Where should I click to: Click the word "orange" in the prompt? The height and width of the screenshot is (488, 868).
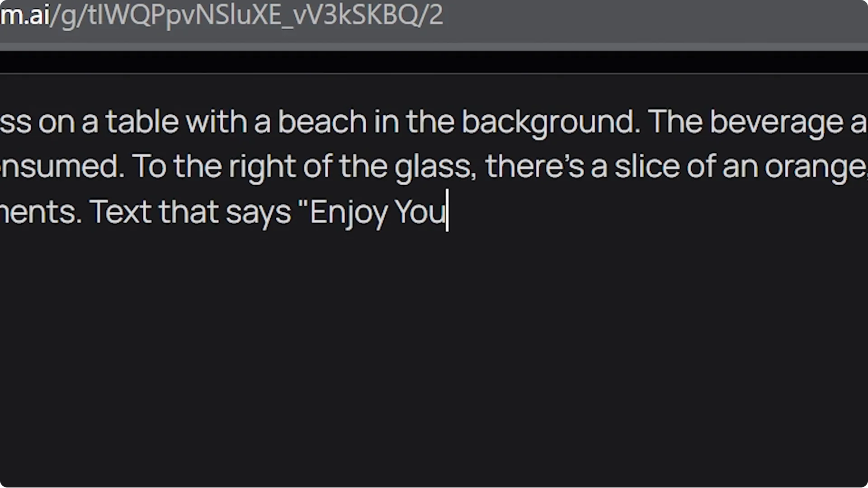pyautogui.click(x=814, y=166)
